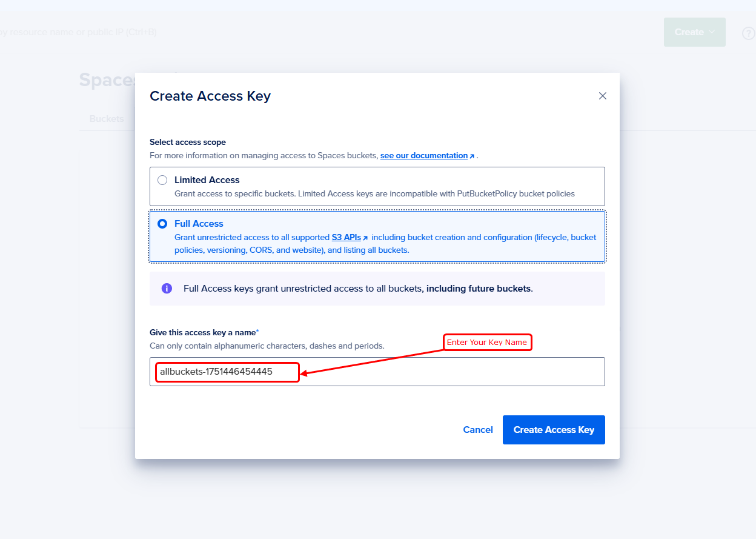Click the Create Access Key button

[x=554, y=430]
